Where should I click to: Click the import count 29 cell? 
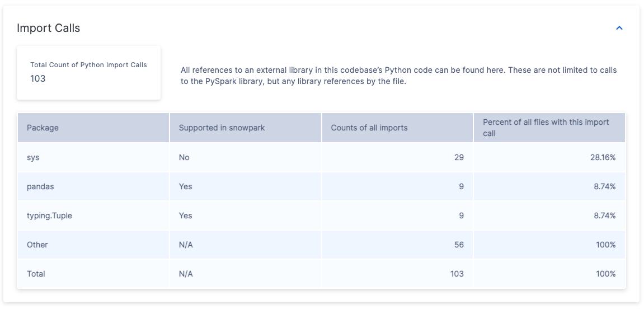[x=459, y=157]
